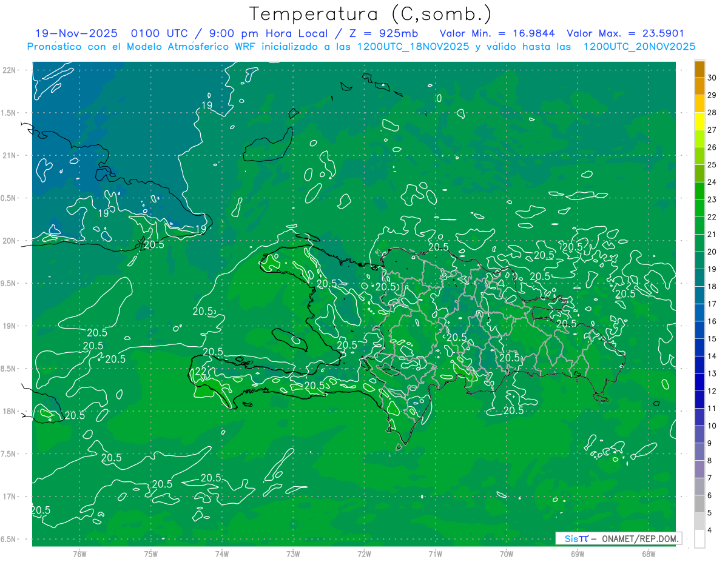Viewport: 728px width, 562px height.
Task: Click the "SisTT – ONAMET/REP.DOM." credit box
Action: click(618, 538)
